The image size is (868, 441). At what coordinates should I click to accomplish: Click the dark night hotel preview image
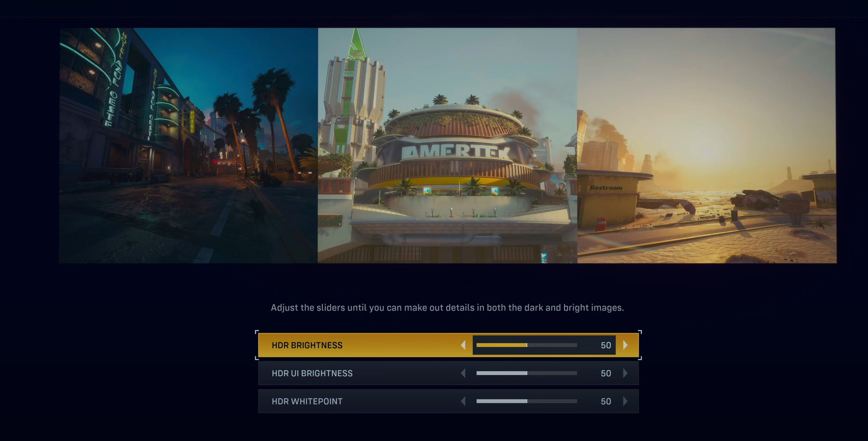click(x=188, y=145)
